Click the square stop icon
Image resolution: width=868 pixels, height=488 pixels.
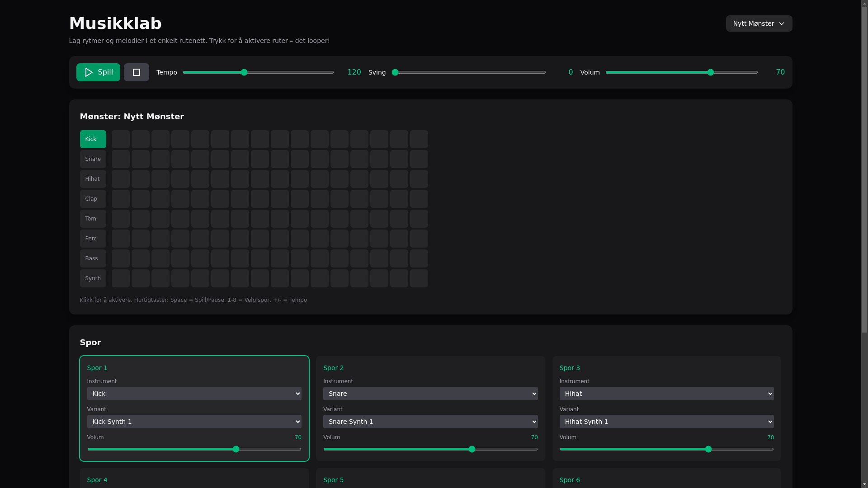click(x=136, y=72)
